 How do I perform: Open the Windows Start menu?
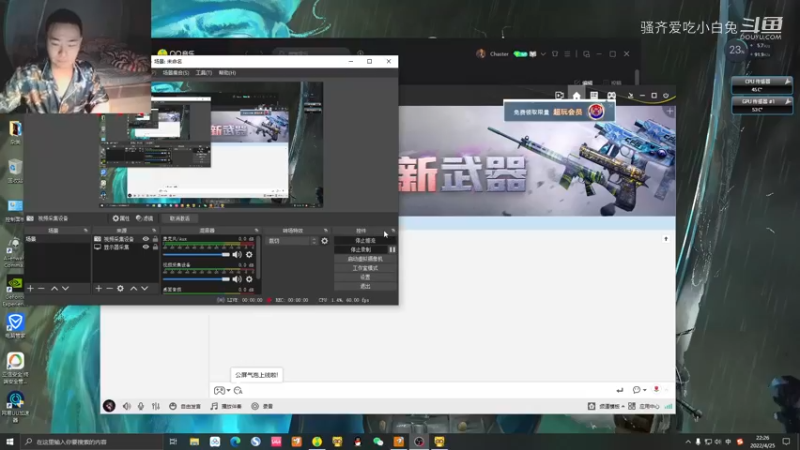(10, 441)
